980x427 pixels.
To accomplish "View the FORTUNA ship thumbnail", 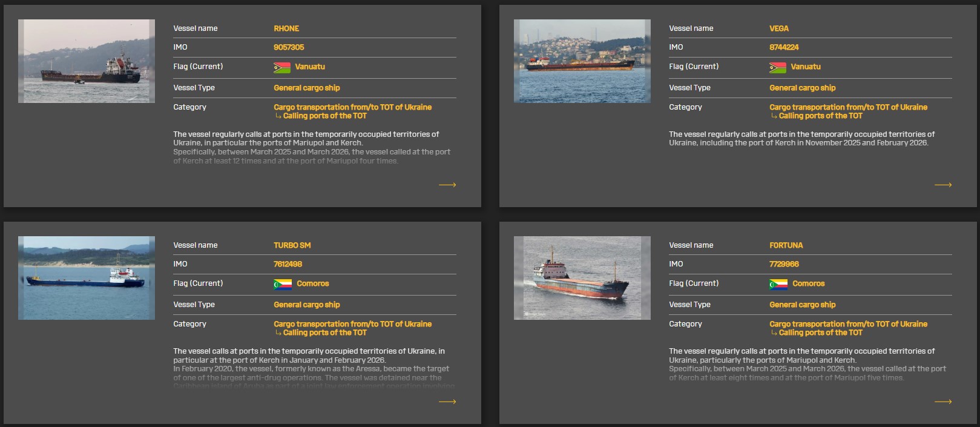I will (582, 278).
